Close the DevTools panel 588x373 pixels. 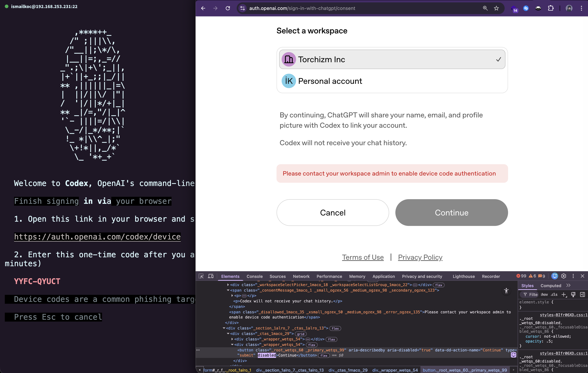pyautogui.click(x=582, y=276)
